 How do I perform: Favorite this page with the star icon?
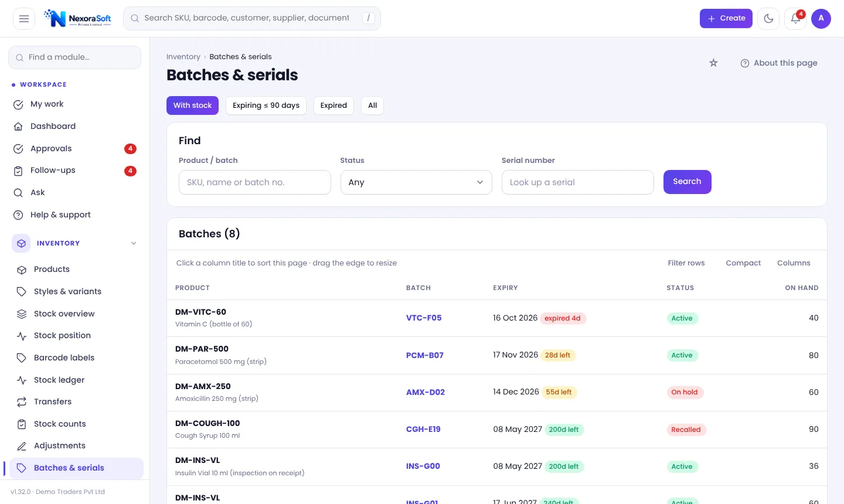click(x=713, y=63)
